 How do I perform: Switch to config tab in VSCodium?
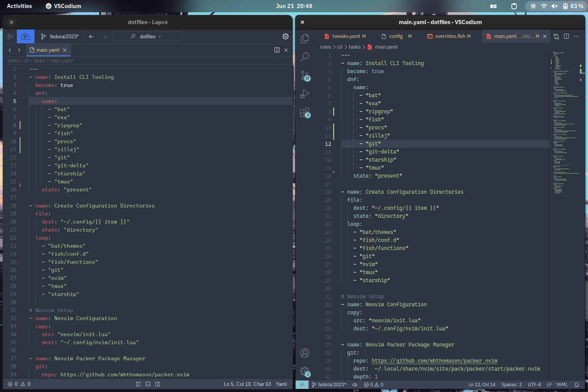pos(396,36)
